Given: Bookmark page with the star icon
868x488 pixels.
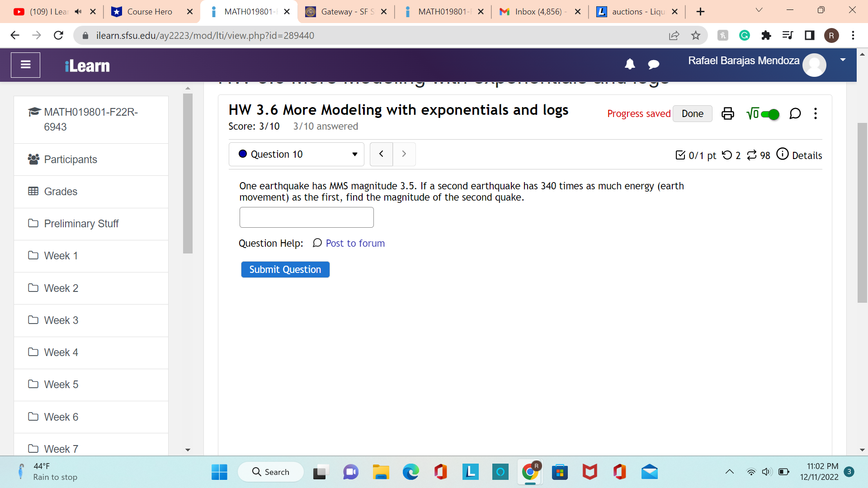Looking at the screenshot, I should click(695, 36).
